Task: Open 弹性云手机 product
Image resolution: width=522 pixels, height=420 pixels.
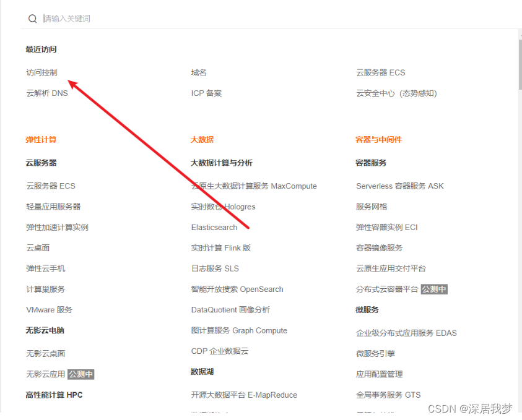Action: [x=46, y=268]
